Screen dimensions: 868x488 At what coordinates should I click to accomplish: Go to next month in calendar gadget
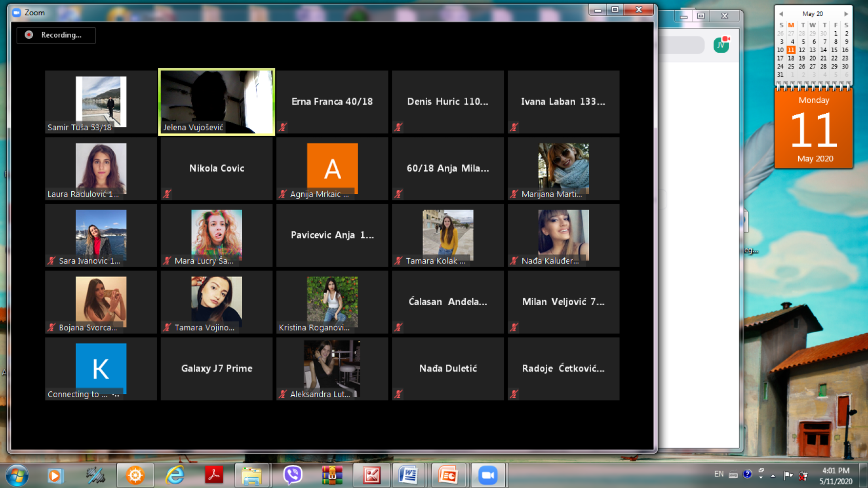pos(846,14)
